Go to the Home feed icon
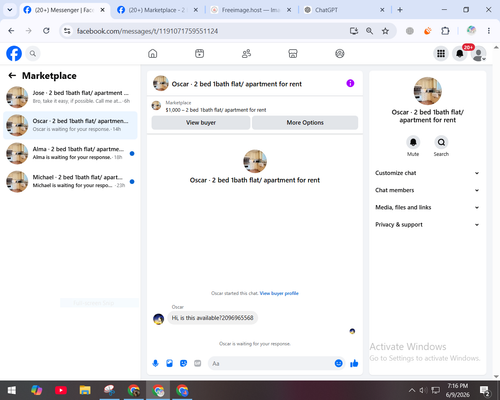500x400 pixels. click(x=153, y=53)
